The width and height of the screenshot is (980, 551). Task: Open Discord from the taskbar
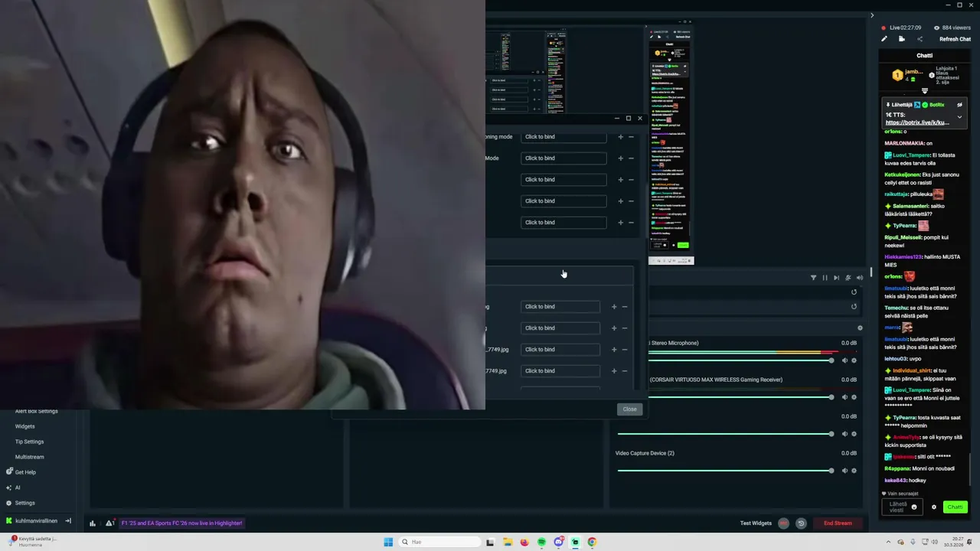558,542
